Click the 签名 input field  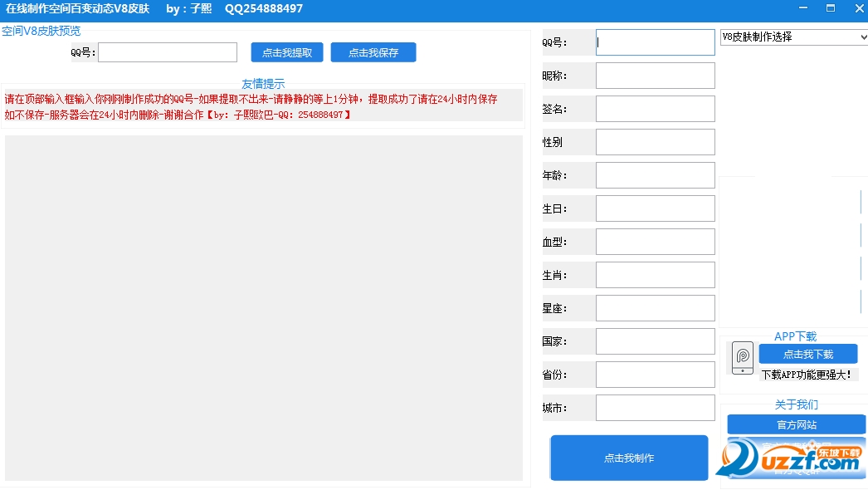pyautogui.click(x=655, y=109)
